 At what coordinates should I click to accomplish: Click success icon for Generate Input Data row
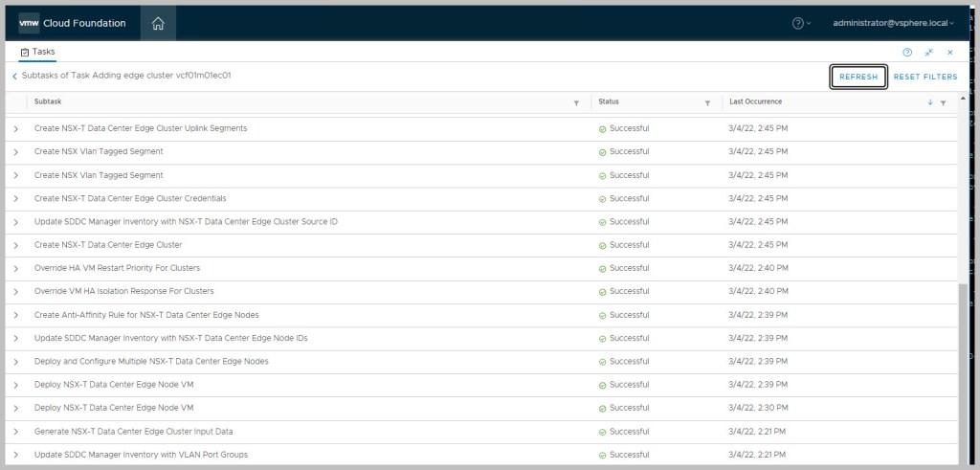(x=603, y=432)
